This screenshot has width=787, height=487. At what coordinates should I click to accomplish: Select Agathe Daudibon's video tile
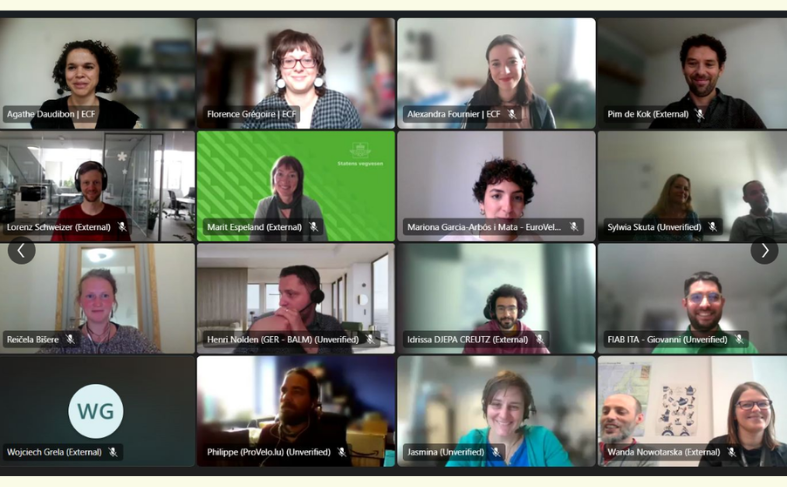pos(97,73)
